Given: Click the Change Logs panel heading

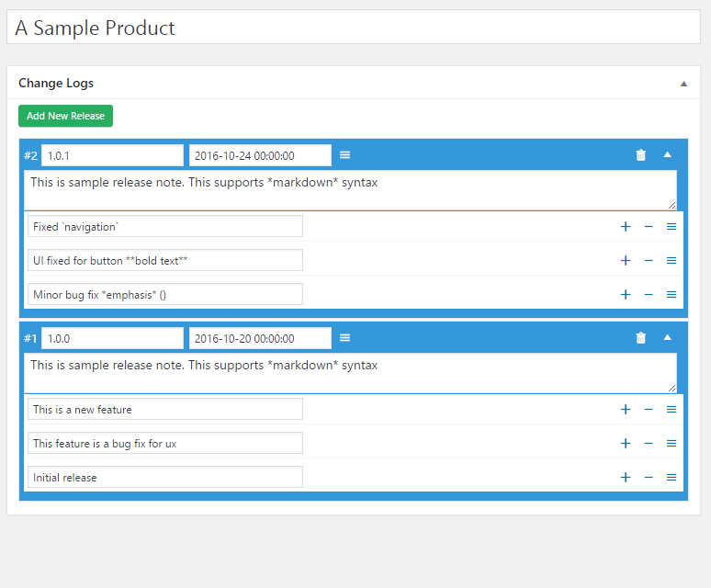Looking at the screenshot, I should click(56, 84).
